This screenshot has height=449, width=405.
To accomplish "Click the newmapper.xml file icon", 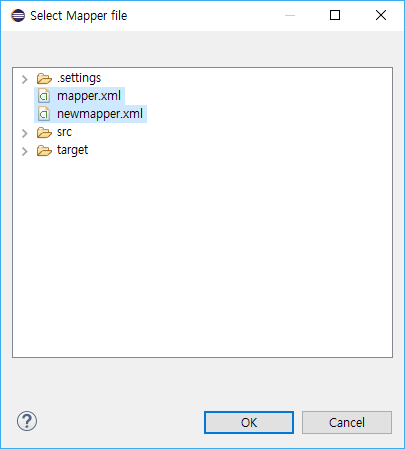I will (x=44, y=114).
